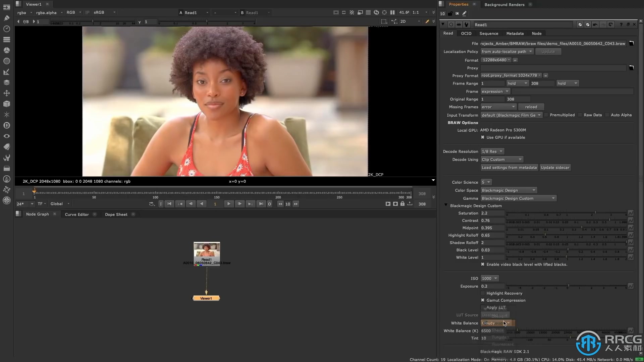This screenshot has height=362, width=644.
Task: Drag the Exposure value slider
Action: pyautogui.click(x=568, y=286)
